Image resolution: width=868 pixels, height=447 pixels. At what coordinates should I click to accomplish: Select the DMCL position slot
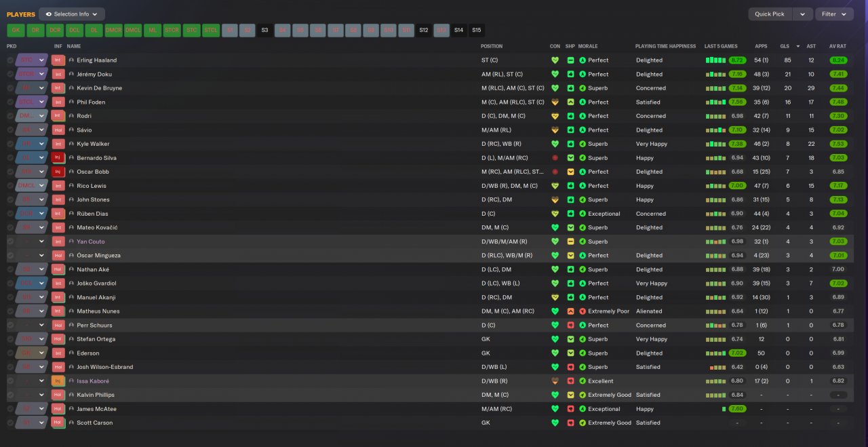click(133, 30)
